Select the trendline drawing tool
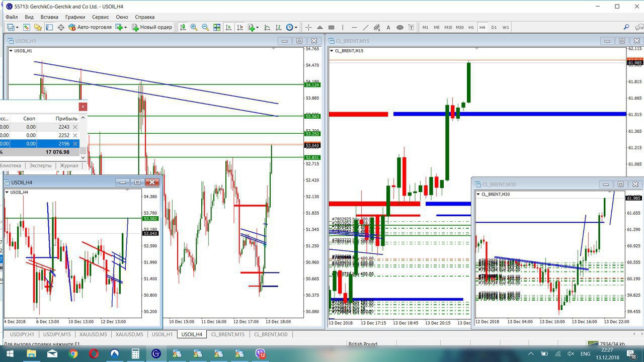The height and width of the screenshot is (362, 644). click(365, 27)
